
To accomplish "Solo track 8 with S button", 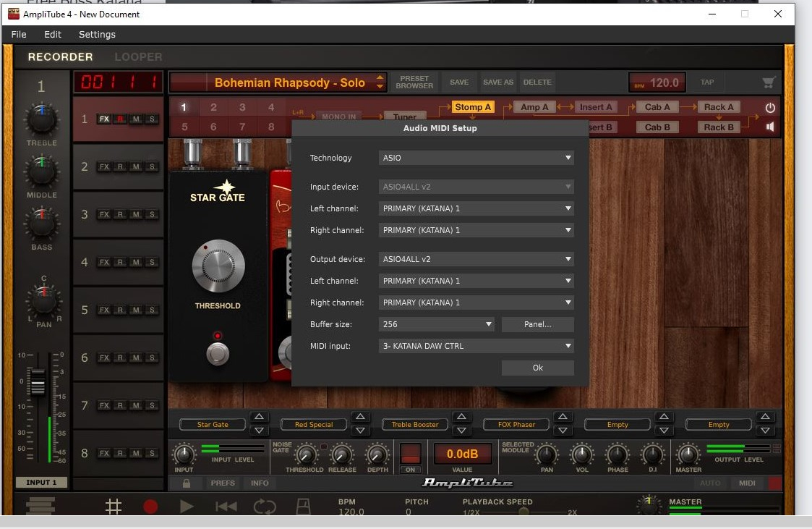I will click(152, 453).
